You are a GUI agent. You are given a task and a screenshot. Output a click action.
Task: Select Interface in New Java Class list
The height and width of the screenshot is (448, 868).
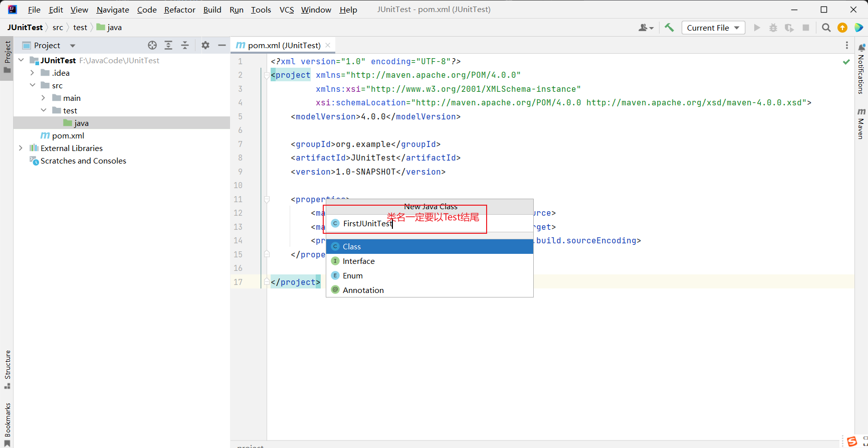[358, 261]
